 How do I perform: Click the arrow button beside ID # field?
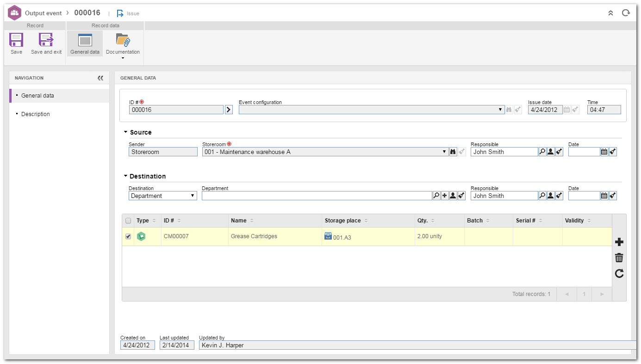(229, 110)
